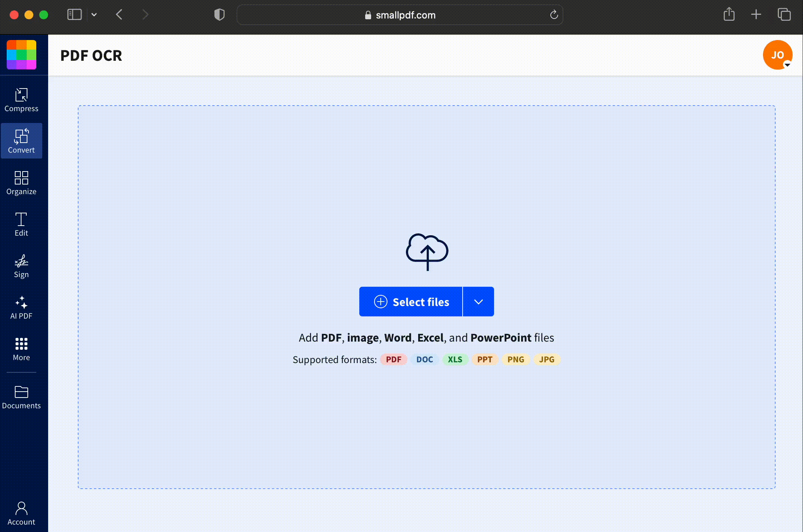Click the Organize tool icon
The image size is (803, 532).
21,182
